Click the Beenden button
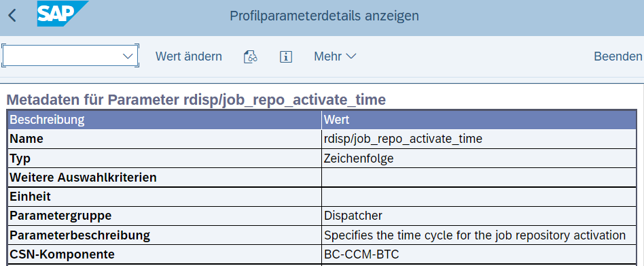 [618, 56]
